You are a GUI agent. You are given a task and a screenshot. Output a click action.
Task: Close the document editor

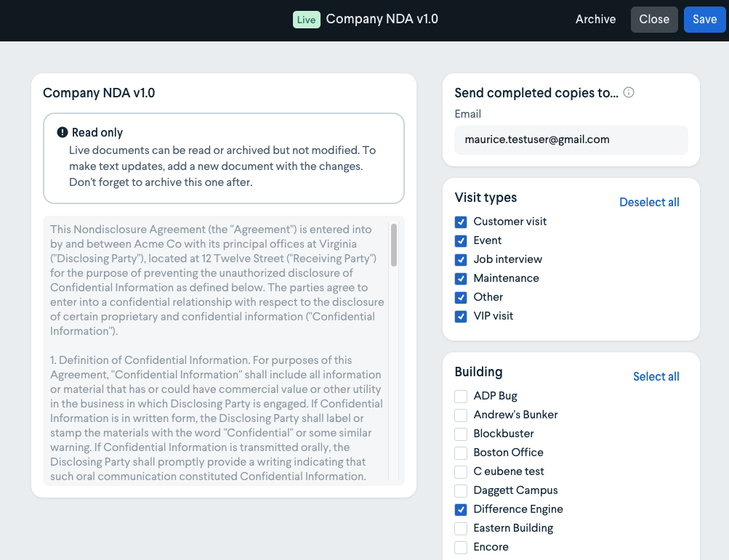(654, 19)
